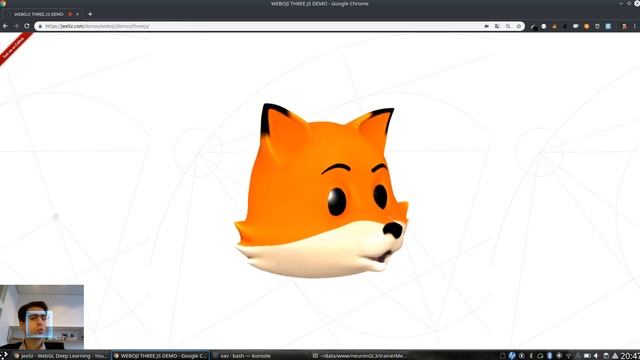640x360 pixels.
Task: Click the 'Fork me on GitHub' red ribbon
Action: (14, 48)
